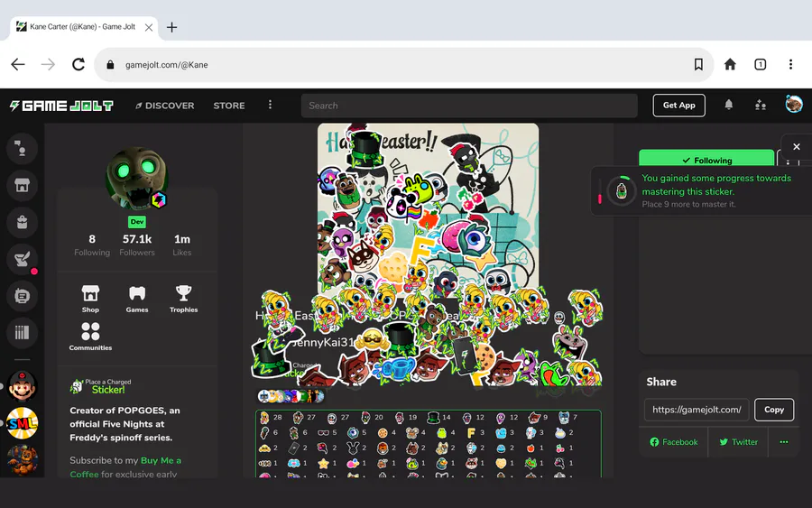Screen dimensions: 812x508
Task: Select the blue sticker with count 7
Action: [568, 418]
